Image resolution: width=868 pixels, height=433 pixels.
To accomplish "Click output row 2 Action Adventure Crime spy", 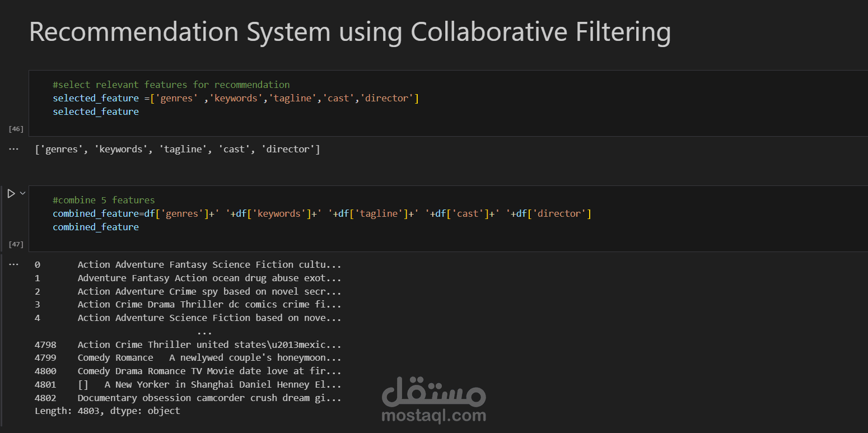I will point(188,291).
